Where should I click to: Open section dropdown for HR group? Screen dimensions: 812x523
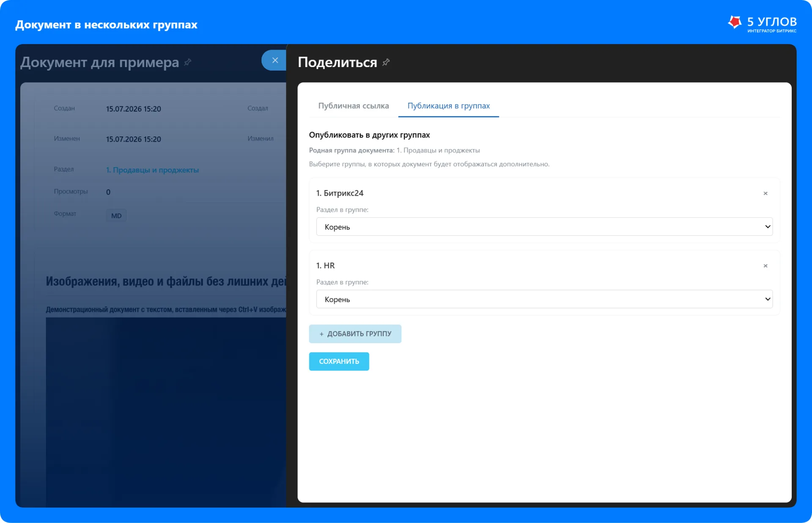pos(544,299)
